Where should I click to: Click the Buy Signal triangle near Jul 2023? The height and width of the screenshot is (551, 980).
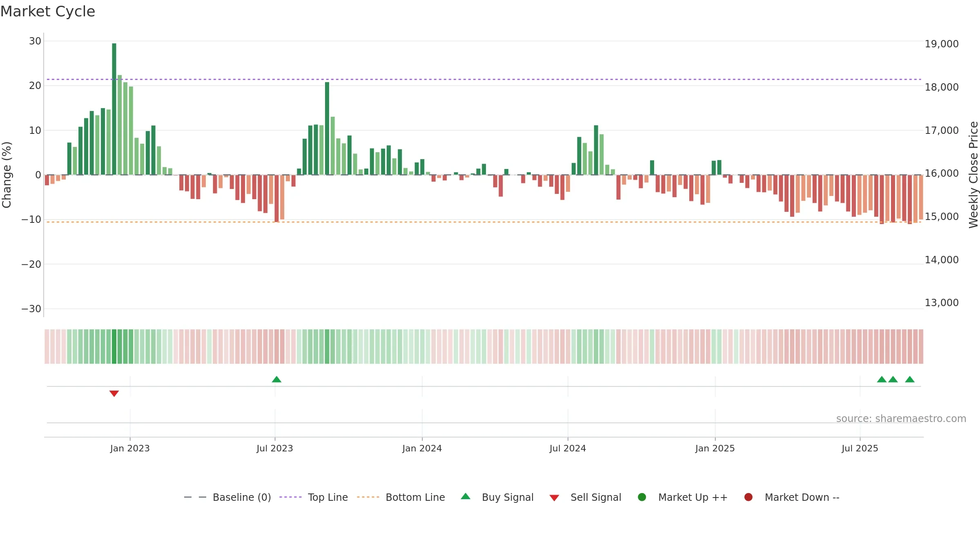[x=276, y=379]
